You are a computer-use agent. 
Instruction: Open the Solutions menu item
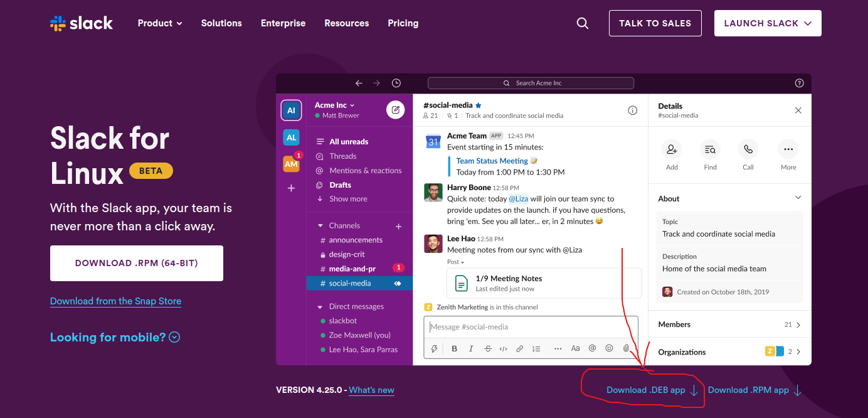pyautogui.click(x=221, y=23)
